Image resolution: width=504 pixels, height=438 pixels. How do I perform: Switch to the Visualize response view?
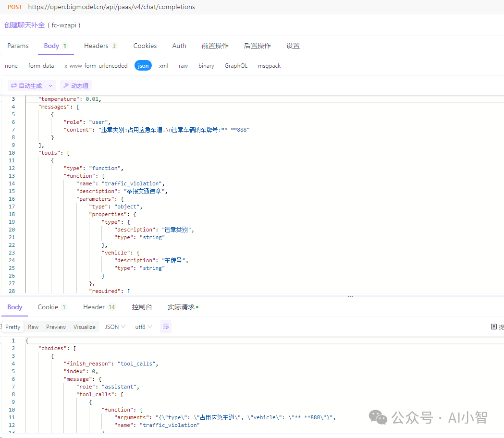(x=85, y=327)
